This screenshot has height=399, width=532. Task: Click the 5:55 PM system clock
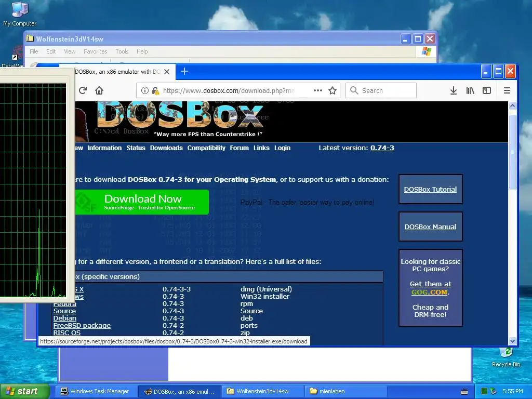point(513,391)
